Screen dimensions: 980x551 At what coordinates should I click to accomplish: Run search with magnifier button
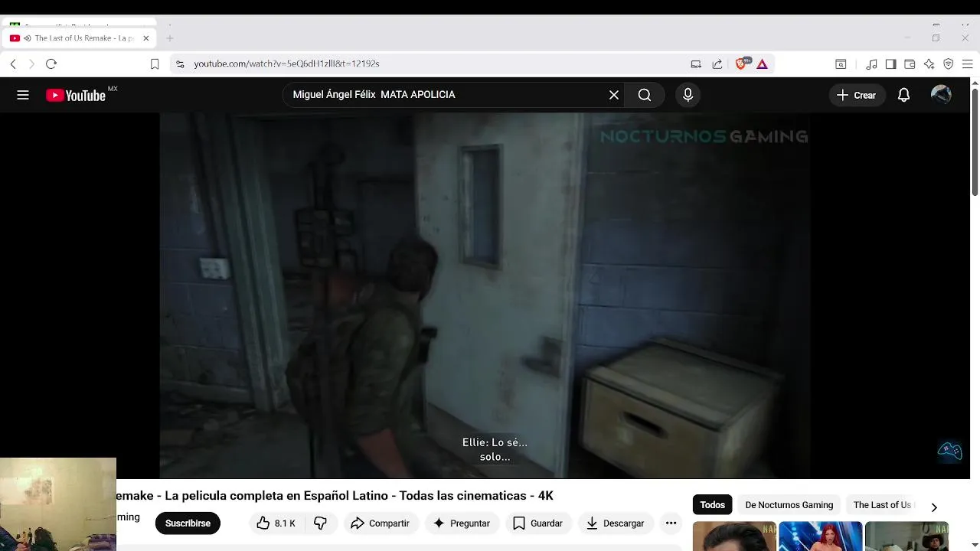pyautogui.click(x=645, y=95)
